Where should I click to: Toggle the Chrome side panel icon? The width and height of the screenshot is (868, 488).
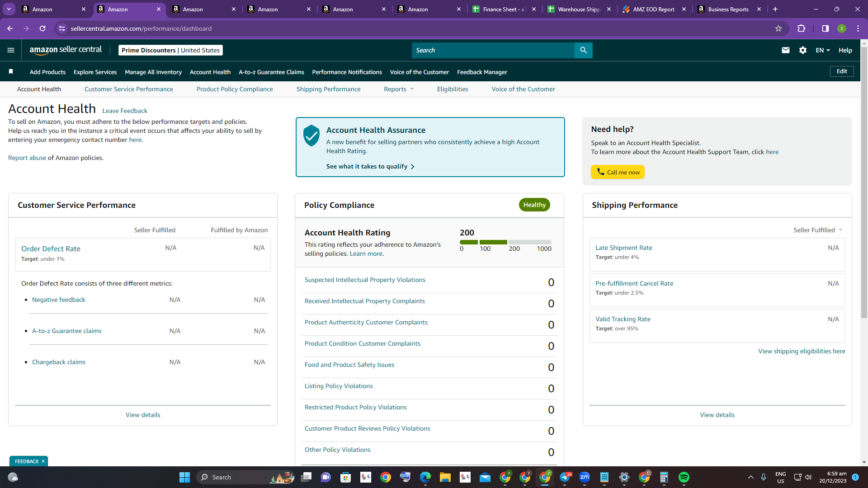826,28
